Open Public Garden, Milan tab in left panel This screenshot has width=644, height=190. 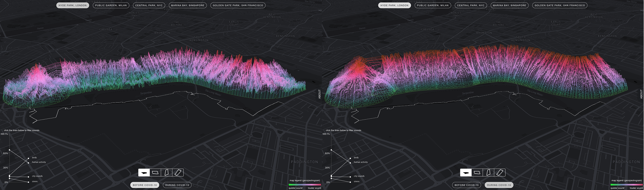(x=111, y=5)
